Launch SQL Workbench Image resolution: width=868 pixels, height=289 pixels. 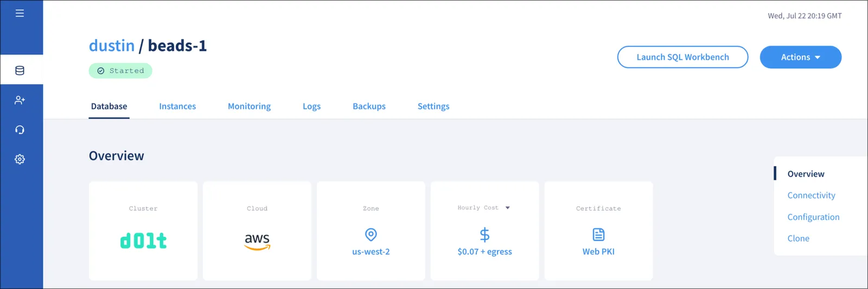682,57
